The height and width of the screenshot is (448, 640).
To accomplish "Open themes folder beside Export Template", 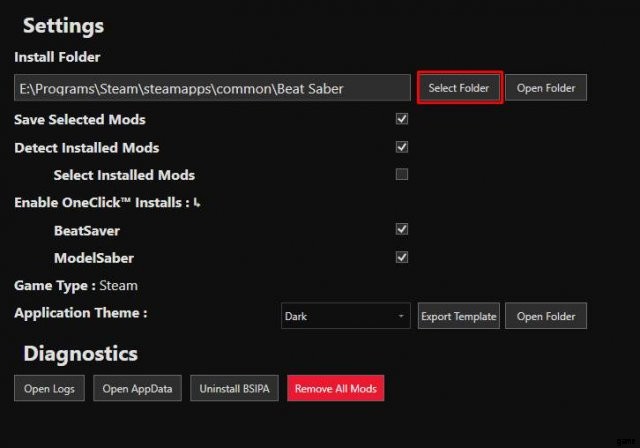I will [x=546, y=316].
